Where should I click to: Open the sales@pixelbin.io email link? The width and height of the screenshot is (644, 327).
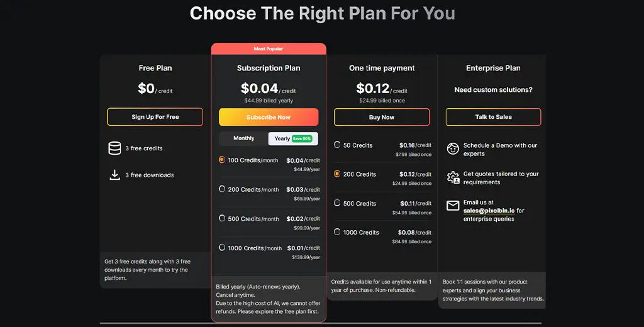pyautogui.click(x=489, y=211)
